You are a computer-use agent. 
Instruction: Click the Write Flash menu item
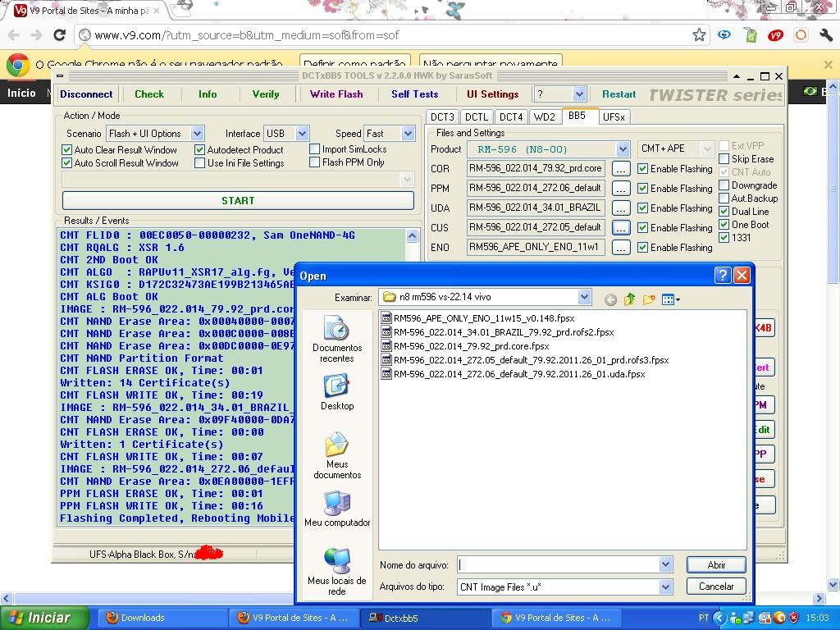point(336,94)
